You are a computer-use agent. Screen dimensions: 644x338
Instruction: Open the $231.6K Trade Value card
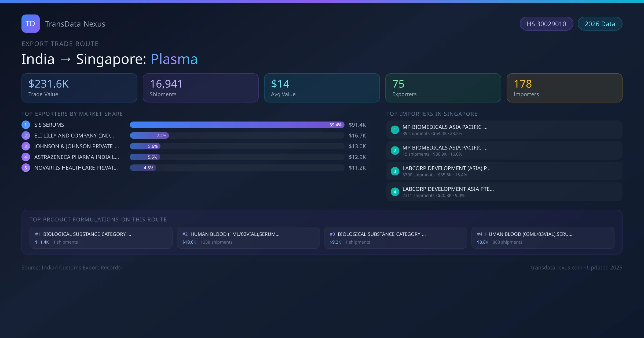point(79,88)
